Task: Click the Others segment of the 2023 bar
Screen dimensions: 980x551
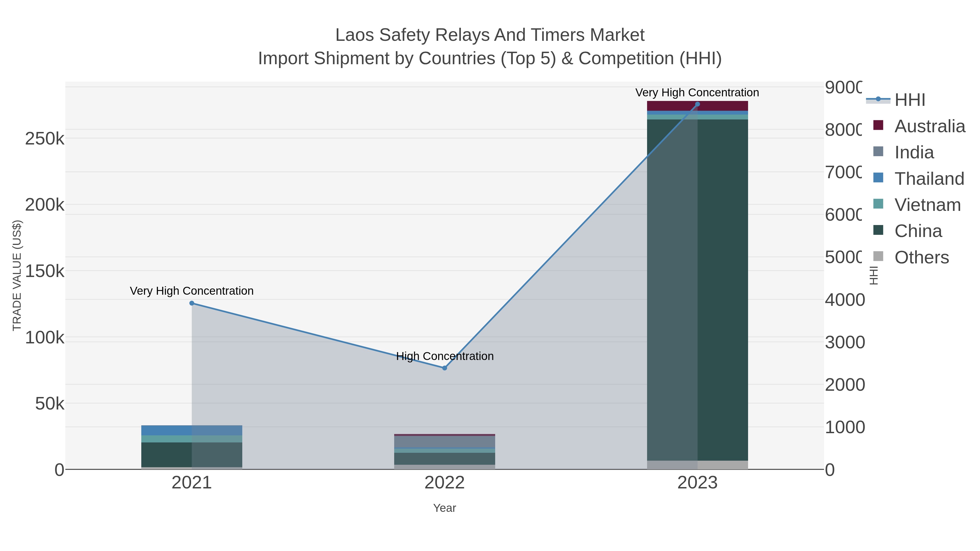Action: (697, 465)
